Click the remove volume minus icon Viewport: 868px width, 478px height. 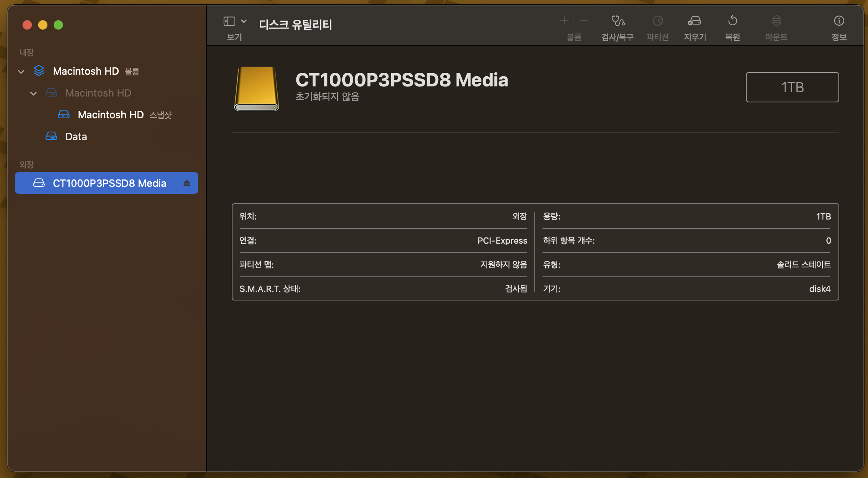pyautogui.click(x=584, y=21)
